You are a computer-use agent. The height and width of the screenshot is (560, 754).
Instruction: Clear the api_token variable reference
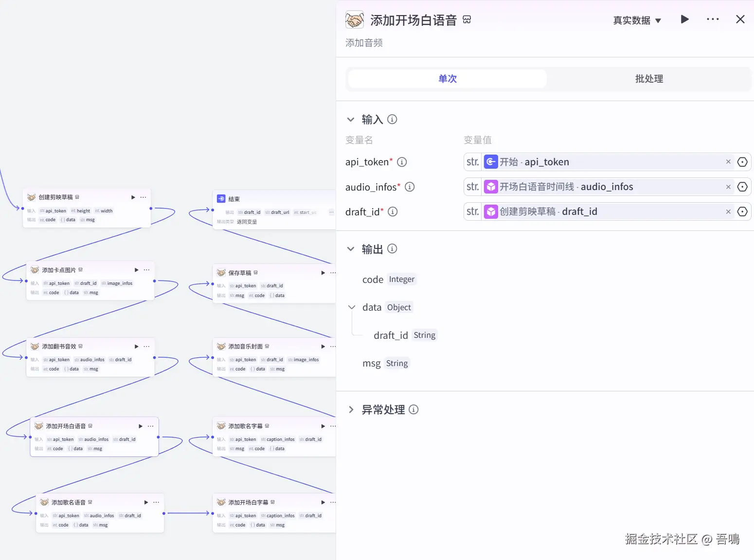728,162
